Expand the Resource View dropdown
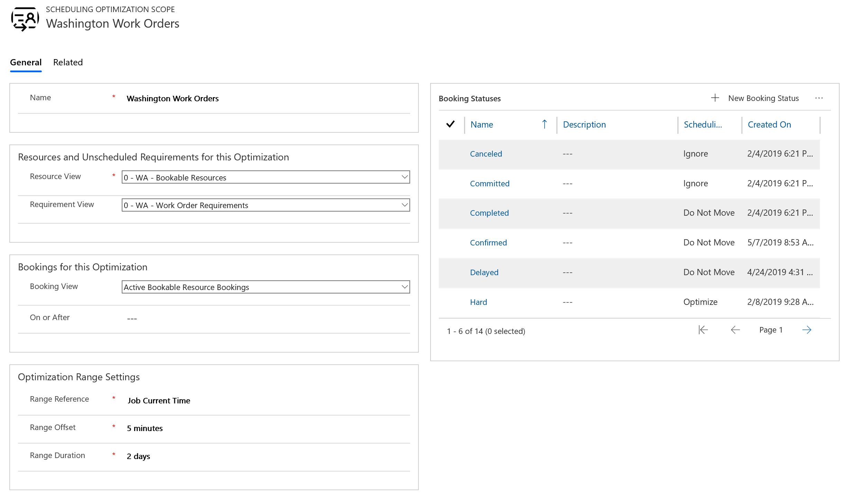This screenshot has width=841, height=504. pyautogui.click(x=404, y=177)
